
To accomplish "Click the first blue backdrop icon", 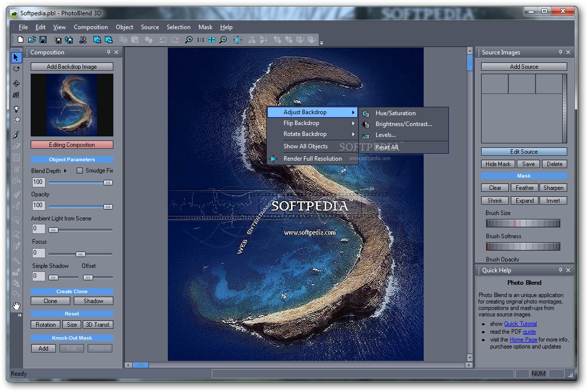I will point(97,40).
